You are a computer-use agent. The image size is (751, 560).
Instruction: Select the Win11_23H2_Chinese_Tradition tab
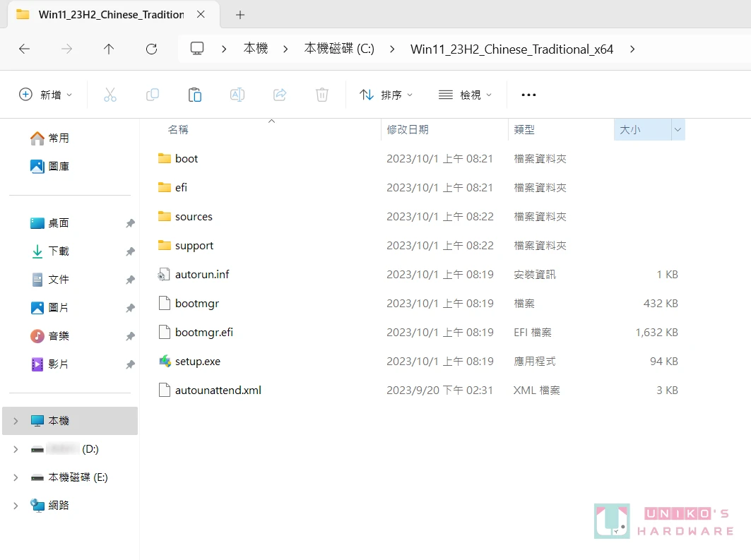coord(111,15)
